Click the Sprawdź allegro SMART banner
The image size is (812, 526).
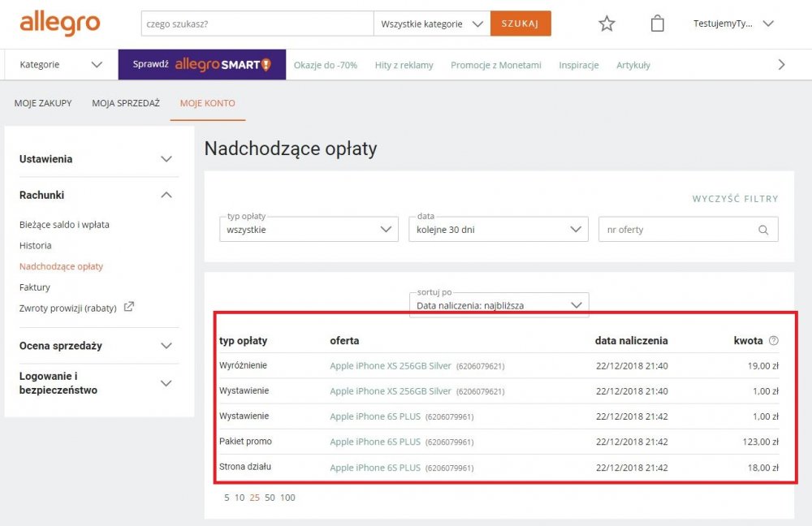202,65
